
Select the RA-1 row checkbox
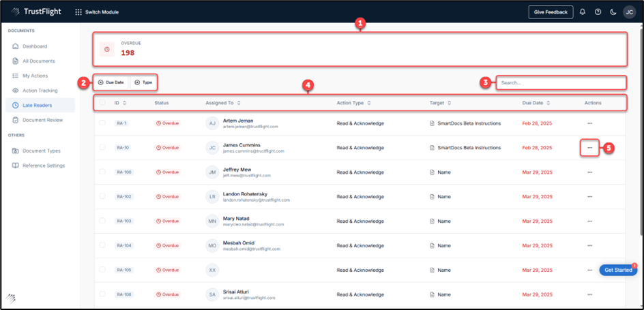[x=102, y=123]
